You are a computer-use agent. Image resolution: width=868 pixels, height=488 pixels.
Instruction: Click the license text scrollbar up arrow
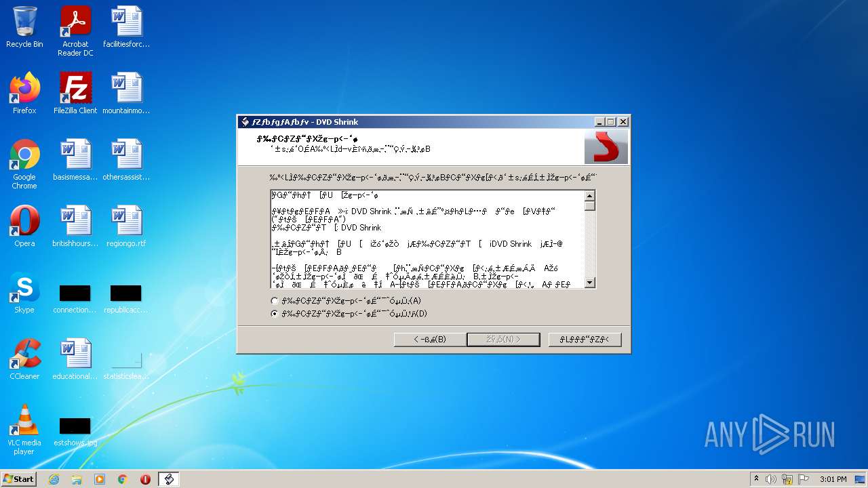click(x=590, y=196)
